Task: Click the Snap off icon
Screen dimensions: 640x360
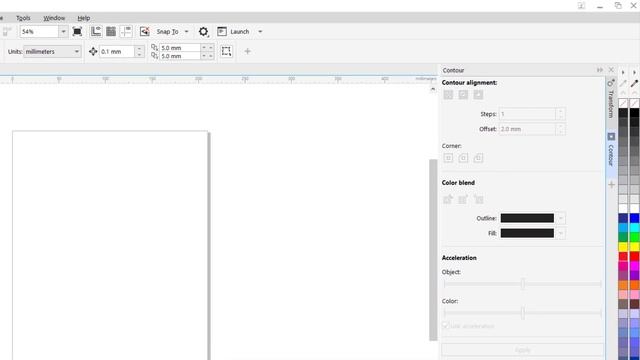Action: tap(144, 31)
